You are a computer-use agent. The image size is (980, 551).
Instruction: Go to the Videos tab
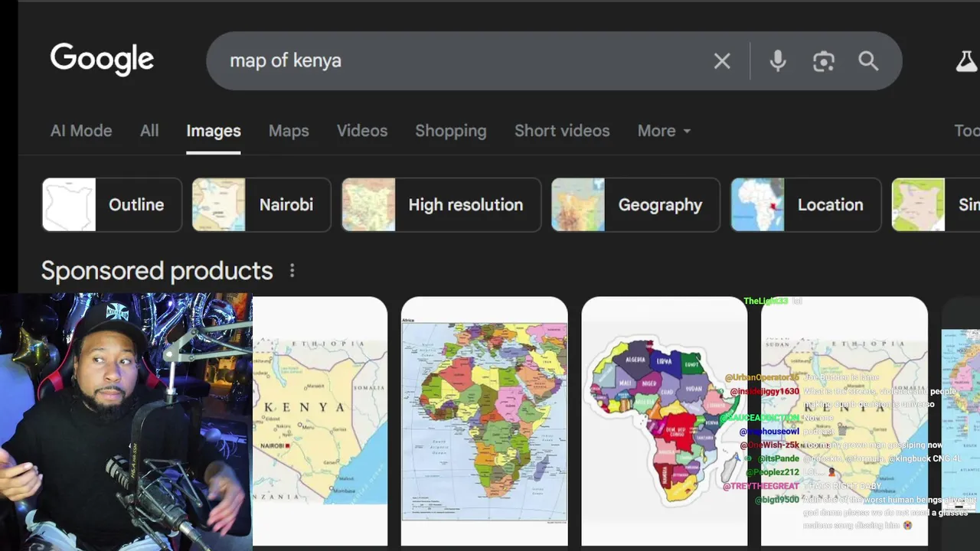click(x=362, y=131)
